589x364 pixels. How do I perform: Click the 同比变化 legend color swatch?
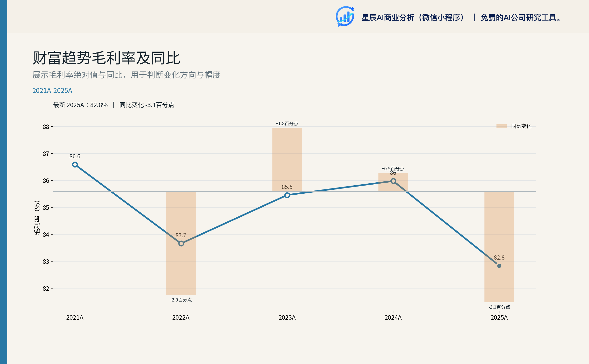coord(501,126)
